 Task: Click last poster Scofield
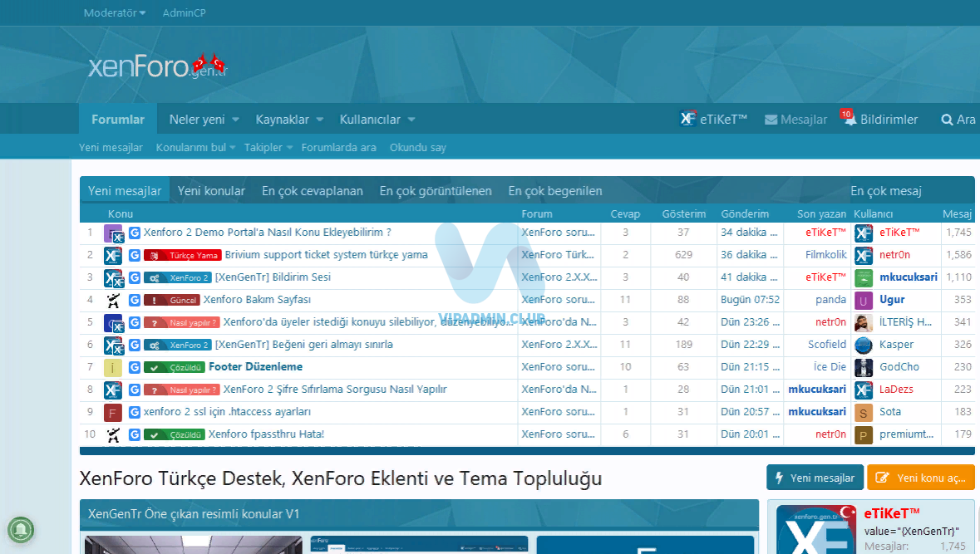[827, 345]
